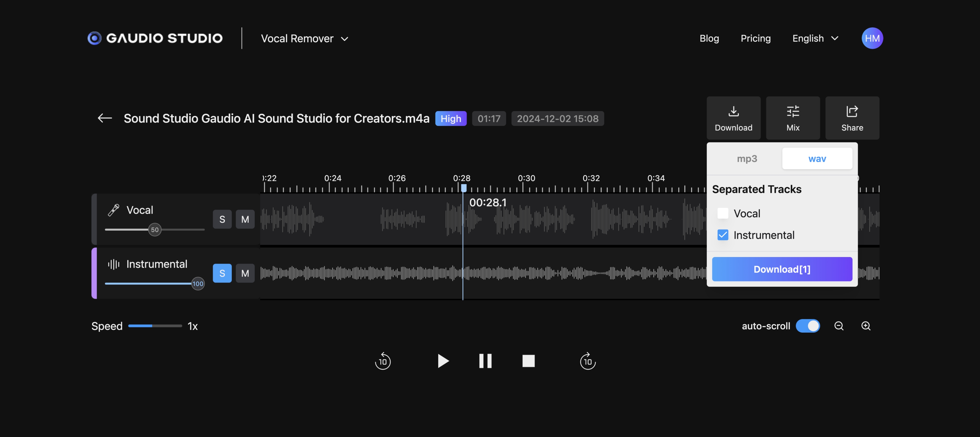This screenshot has height=437, width=980.
Task: Zoom out the timeline
Action: tap(839, 326)
